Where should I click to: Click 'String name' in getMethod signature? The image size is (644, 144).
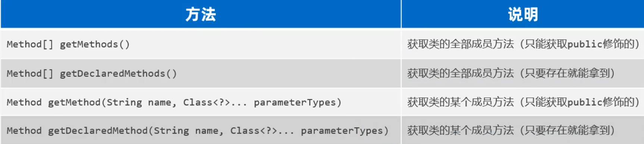139,103
